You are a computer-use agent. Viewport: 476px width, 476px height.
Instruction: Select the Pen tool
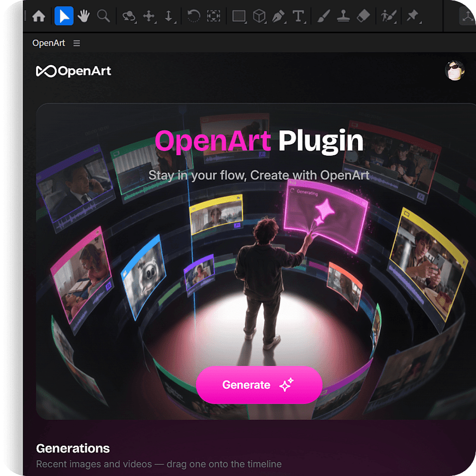(x=279, y=16)
